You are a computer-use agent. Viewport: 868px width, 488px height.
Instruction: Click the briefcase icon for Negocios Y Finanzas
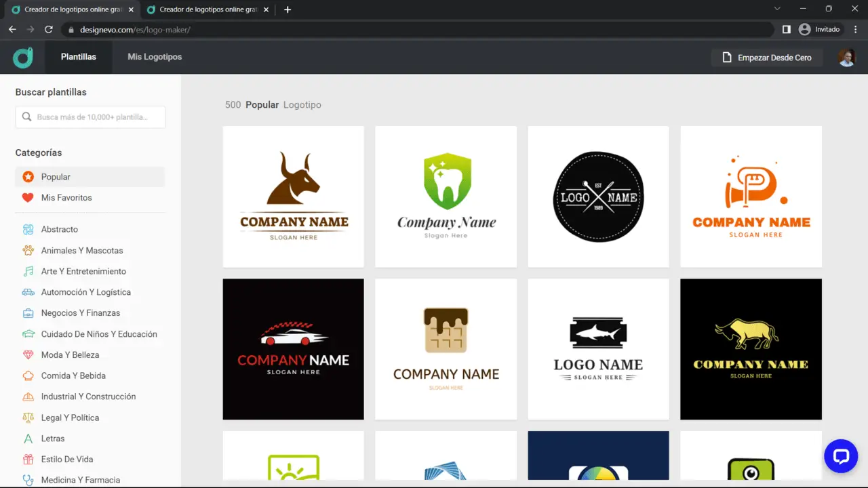pos(28,313)
